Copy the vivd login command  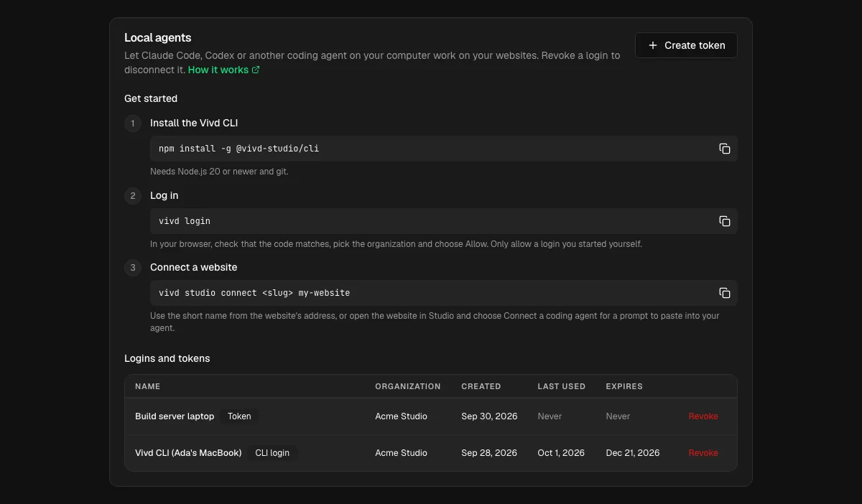725,221
